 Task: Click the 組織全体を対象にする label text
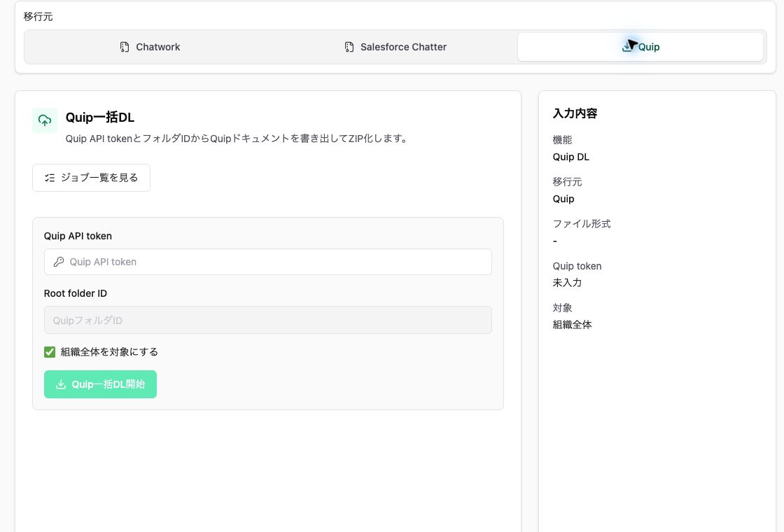tap(109, 352)
